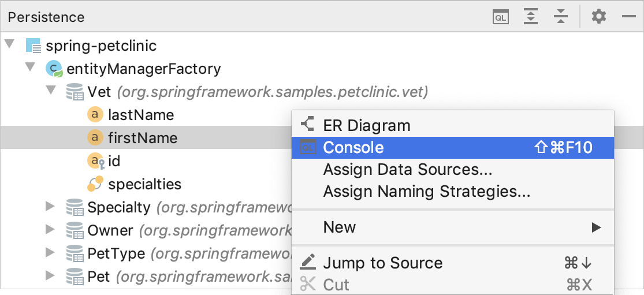644x295 pixels.
Task: Click the Vet entity table icon
Action: (x=75, y=92)
